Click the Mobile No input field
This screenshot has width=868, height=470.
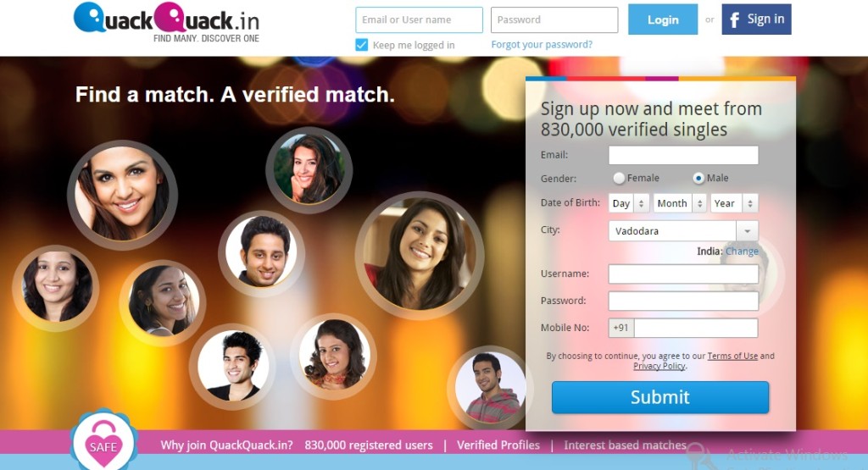tap(696, 328)
